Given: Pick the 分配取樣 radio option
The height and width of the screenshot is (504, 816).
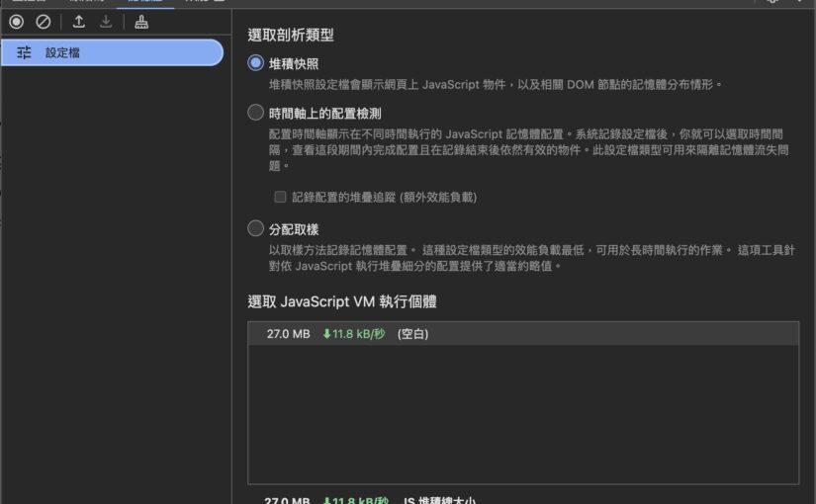Looking at the screenshot, I should [256, 229].
